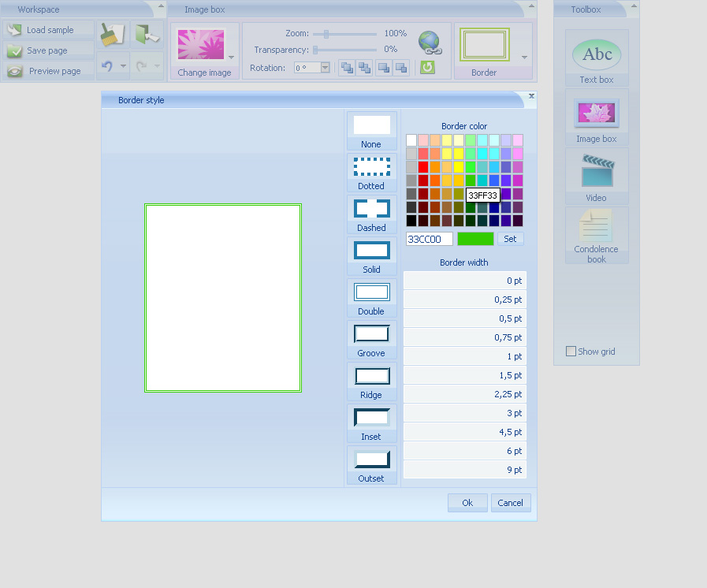Set border width to 1,5 pt

465,375
